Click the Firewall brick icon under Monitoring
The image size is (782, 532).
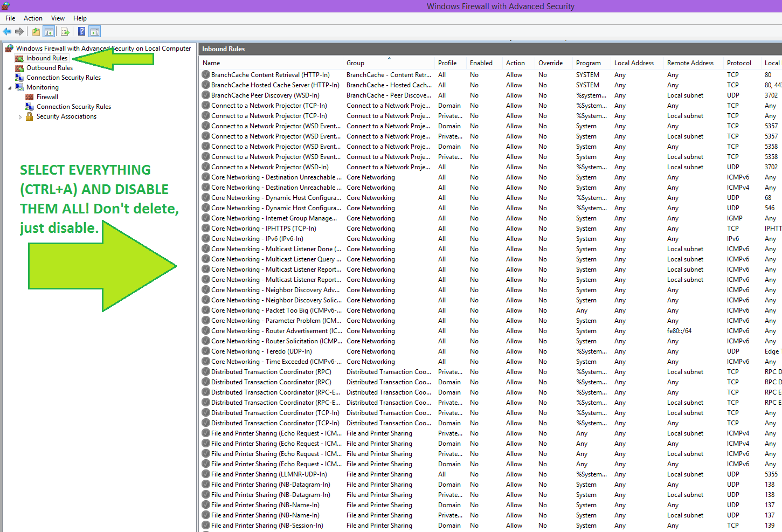pos(30,97)
